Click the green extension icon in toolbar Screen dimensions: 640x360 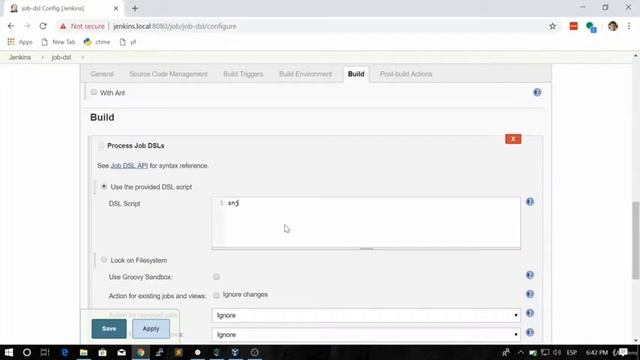(591, 27)
